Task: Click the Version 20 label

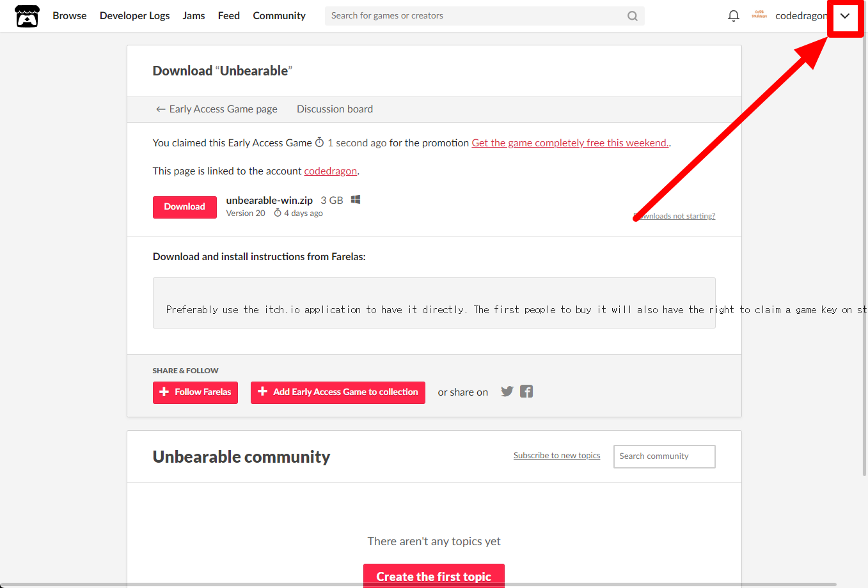Action: click(246, 213)
